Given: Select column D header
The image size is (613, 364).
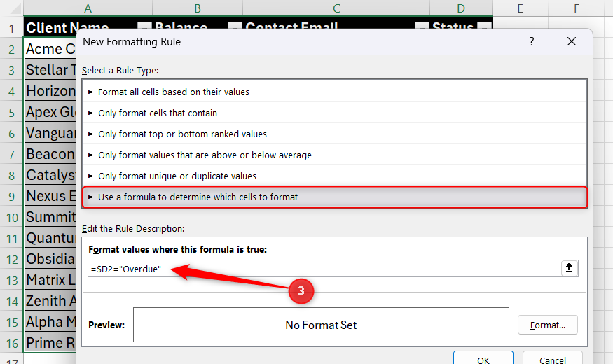Looking at the screenshot, I should click(461, 8).
